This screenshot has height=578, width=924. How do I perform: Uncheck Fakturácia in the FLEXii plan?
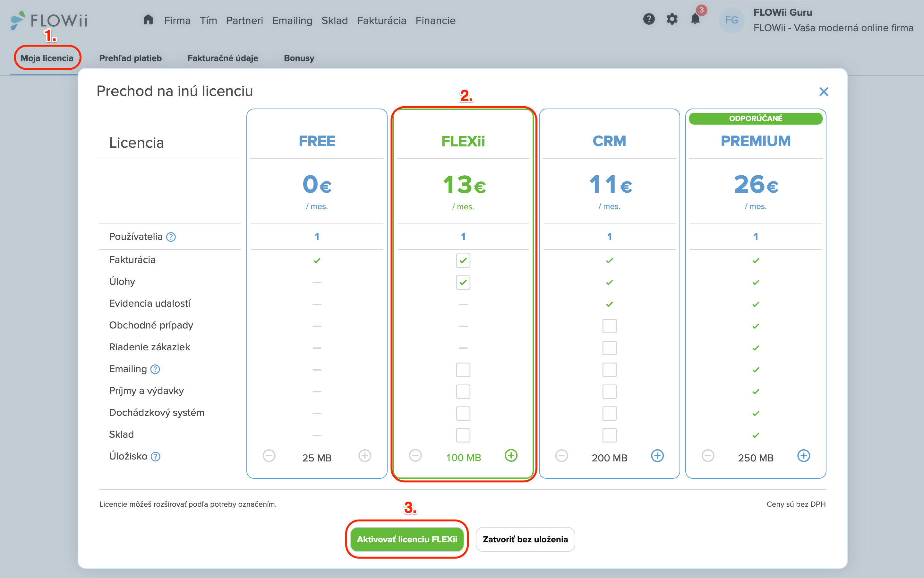pyautogui.click(x=463, y=261)
